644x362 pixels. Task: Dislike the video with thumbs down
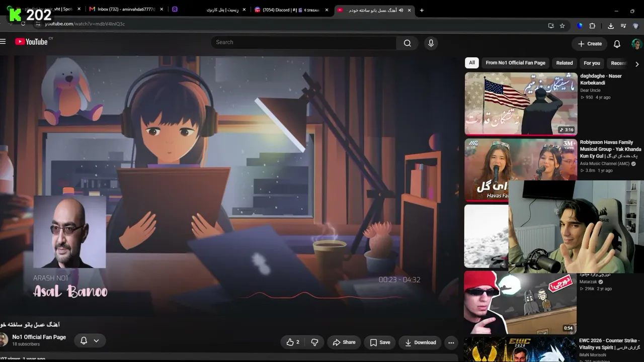click(x=315, y=342)
